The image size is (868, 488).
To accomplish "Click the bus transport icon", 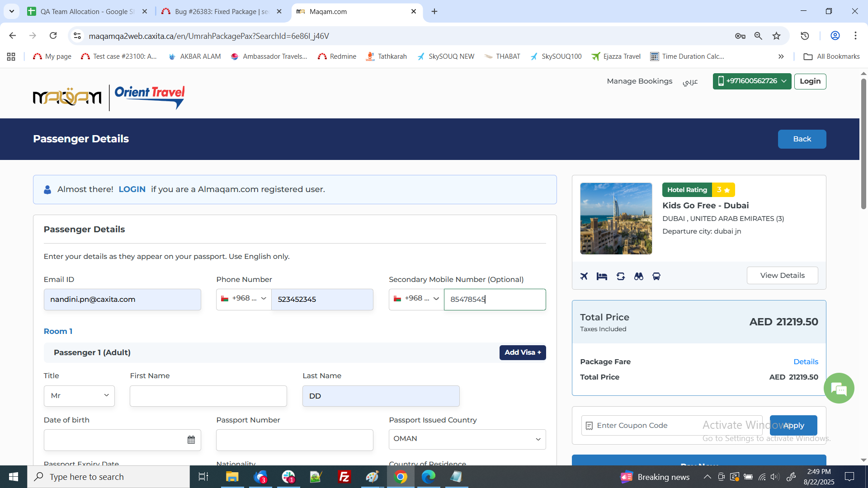I will (656, 276).
